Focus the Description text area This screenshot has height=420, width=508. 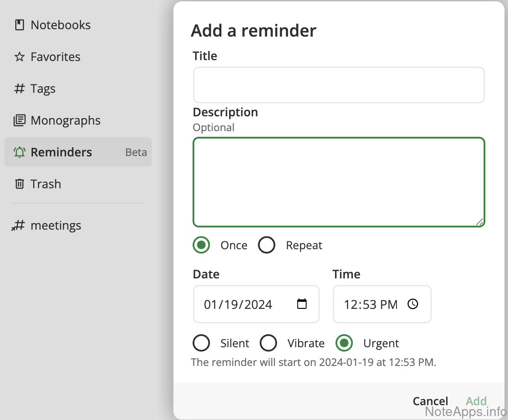[x=339, y=182]
